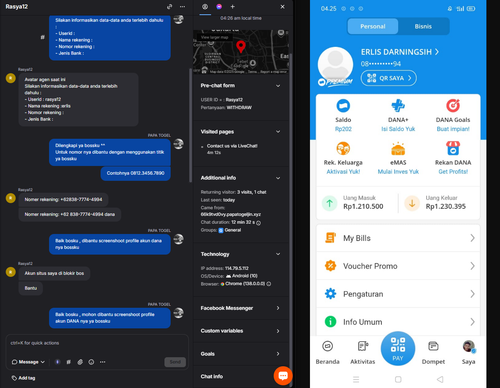Open the Message type dropdown

(28, 362)
